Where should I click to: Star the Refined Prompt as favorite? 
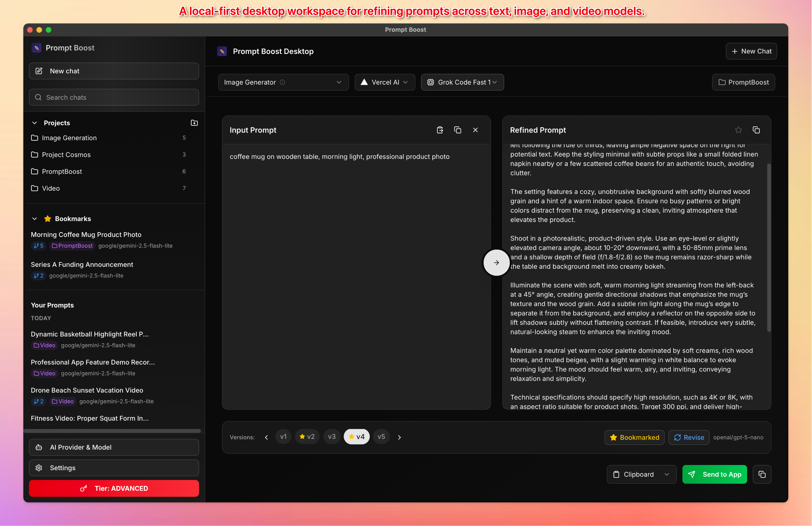click(738, 130)
